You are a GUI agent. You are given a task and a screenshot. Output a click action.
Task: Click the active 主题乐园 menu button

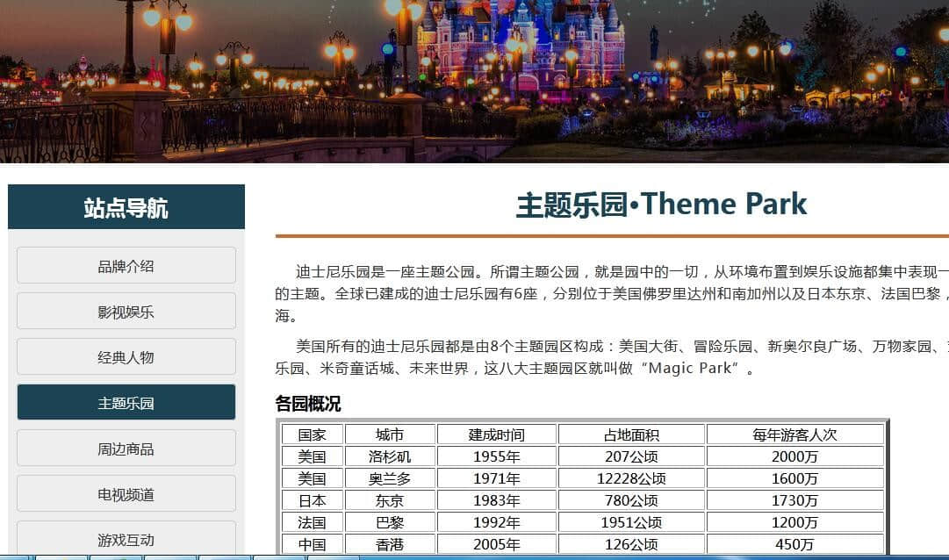pos(126,403)
